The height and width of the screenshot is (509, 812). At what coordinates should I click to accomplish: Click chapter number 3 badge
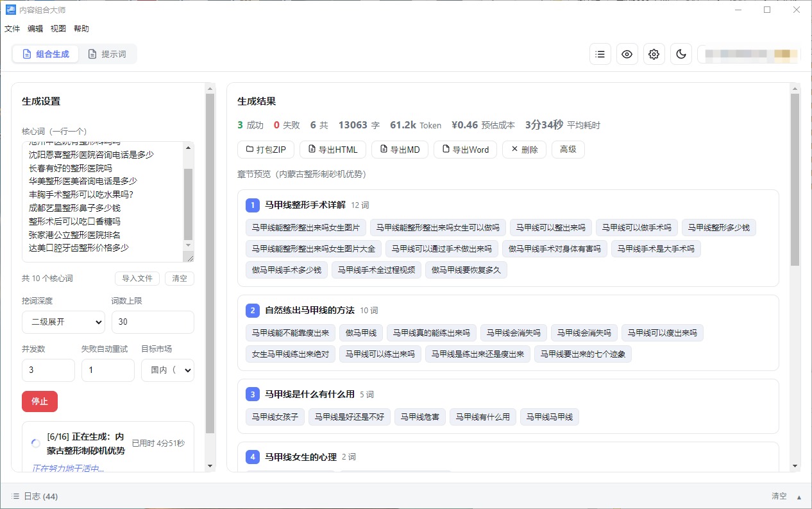tap(253, 395)
